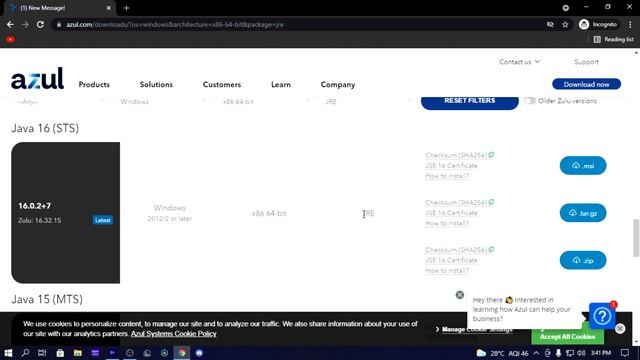Open JSE 16 Certificate for .msi row
The height and width of the screenshot is (360, 640).
point(451,165)
